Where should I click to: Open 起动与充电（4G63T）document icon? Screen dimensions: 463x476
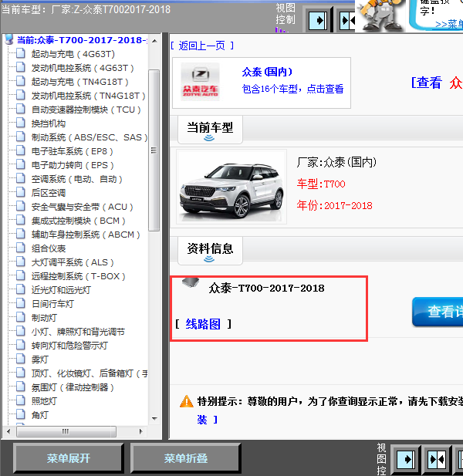(x=21, y=54)
